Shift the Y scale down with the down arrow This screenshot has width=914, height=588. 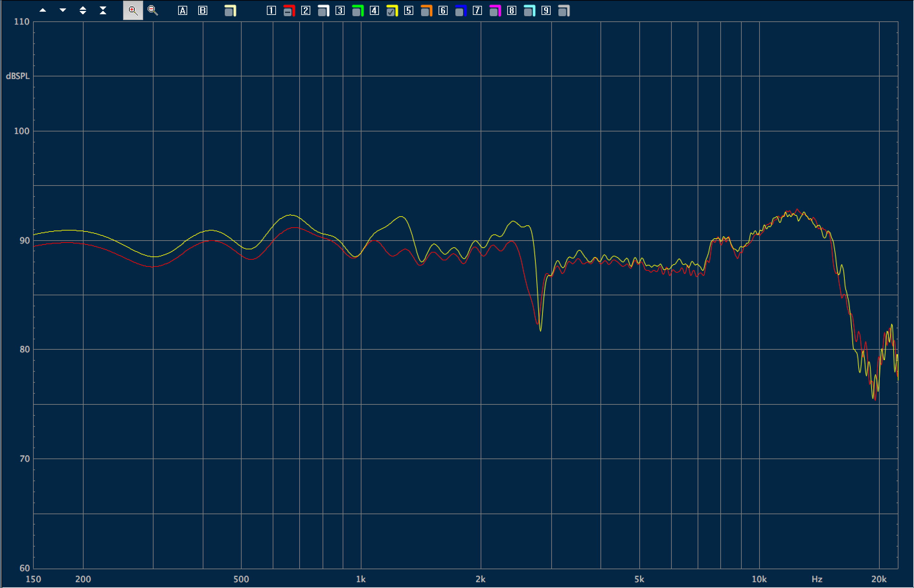[63, 11]
